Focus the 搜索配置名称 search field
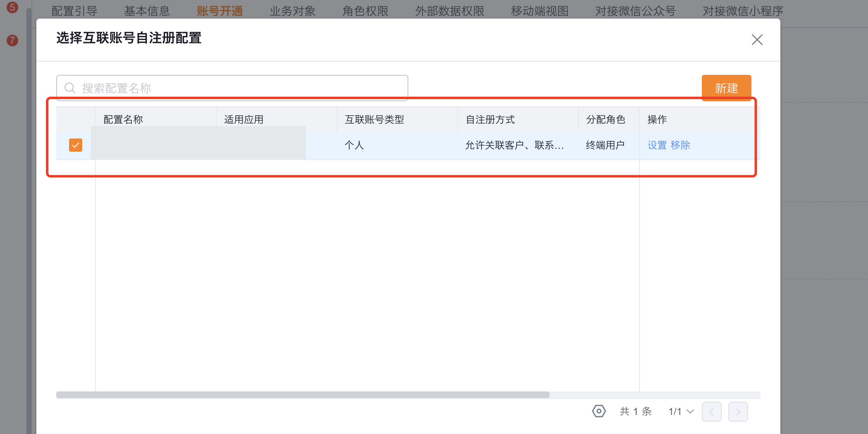The height and width of the screenshot is (434, 868). pos(232,88)
